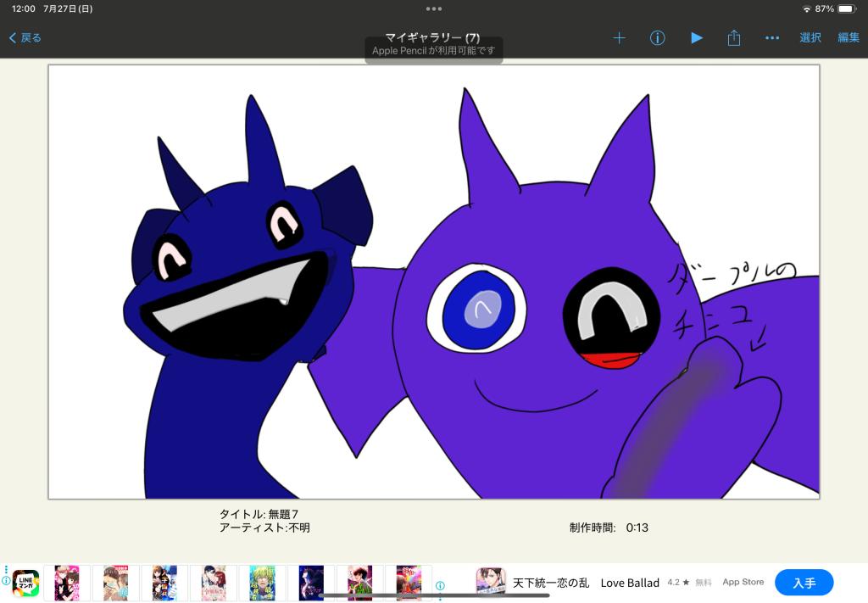Viewport: 868px width, 603px height.
Task: Tap the App Store label in ad
Action: [x=743, y=583]
